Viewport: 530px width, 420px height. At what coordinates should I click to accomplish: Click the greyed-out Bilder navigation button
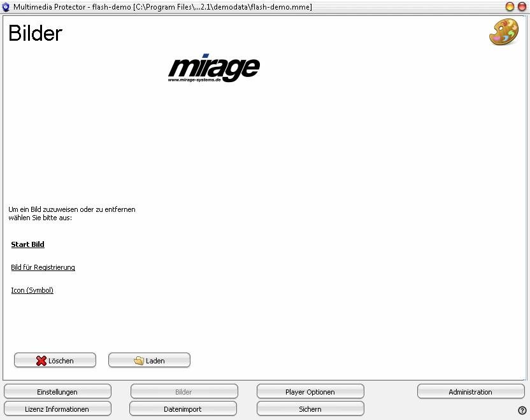click(x=183, y=392)
